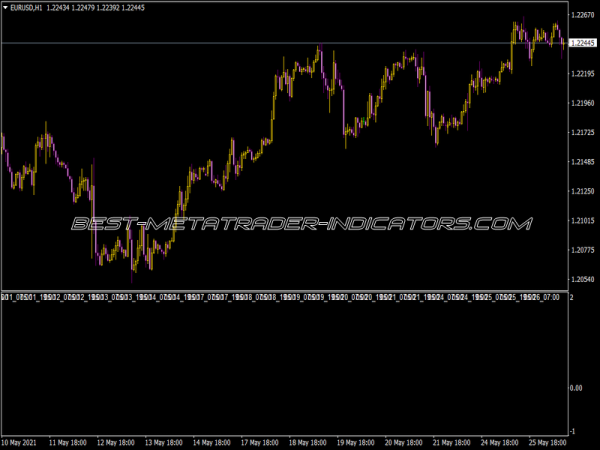Screen dimensions: 600x450
Task: Click the indicator scale value 2
Action: pos(571,298)
